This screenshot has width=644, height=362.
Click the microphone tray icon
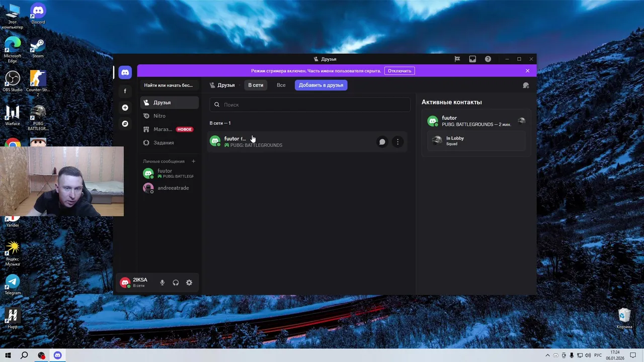572,355
